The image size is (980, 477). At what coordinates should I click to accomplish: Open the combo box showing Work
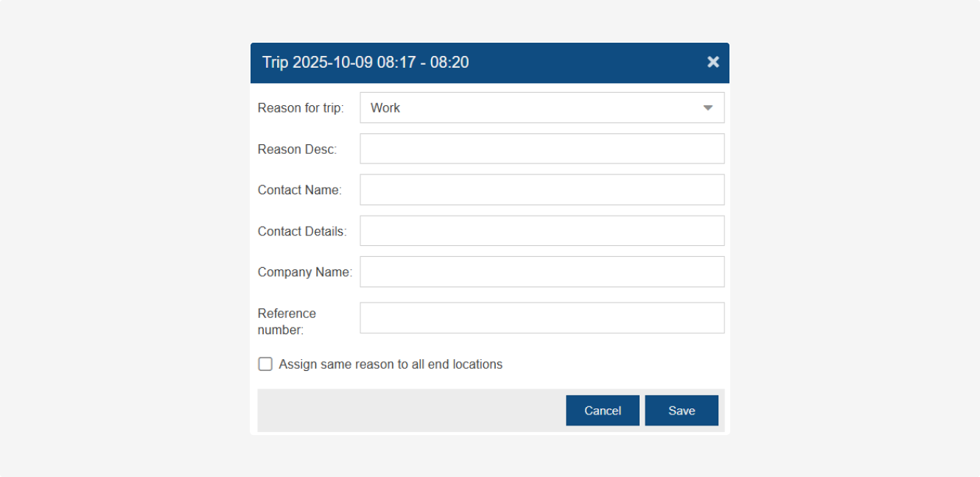[531, 108]
